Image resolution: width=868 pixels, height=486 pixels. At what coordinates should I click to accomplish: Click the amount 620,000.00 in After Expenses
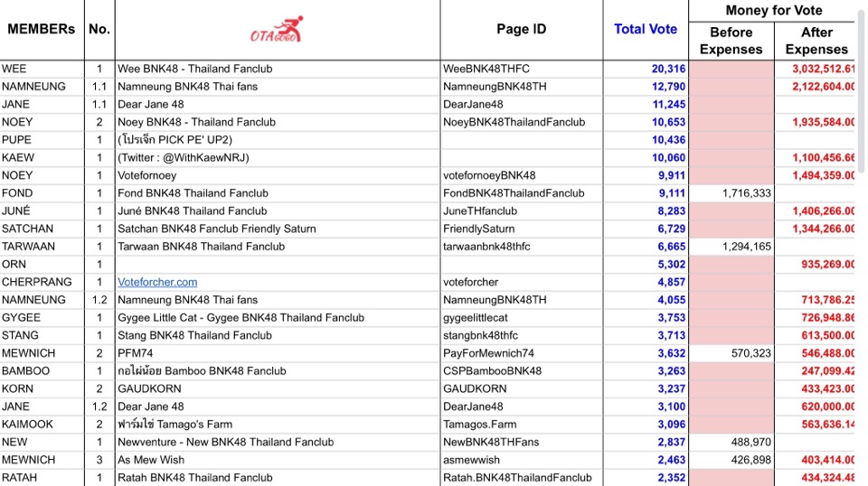[827, 407]
